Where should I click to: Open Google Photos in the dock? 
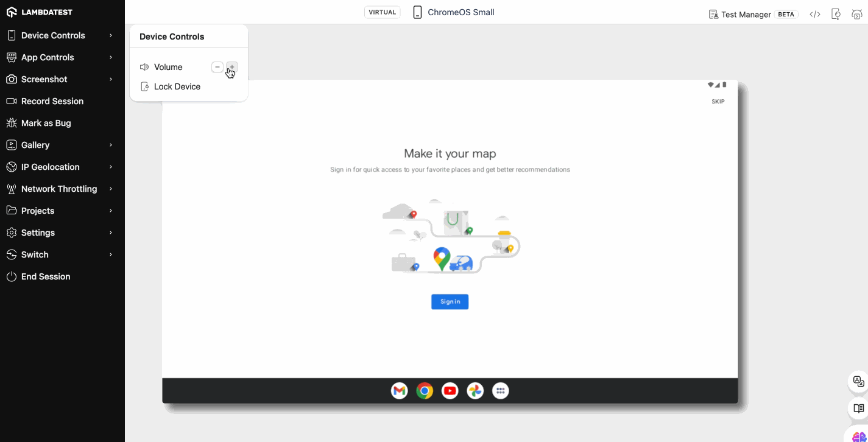pyautogui.click(x=475, y=391)
